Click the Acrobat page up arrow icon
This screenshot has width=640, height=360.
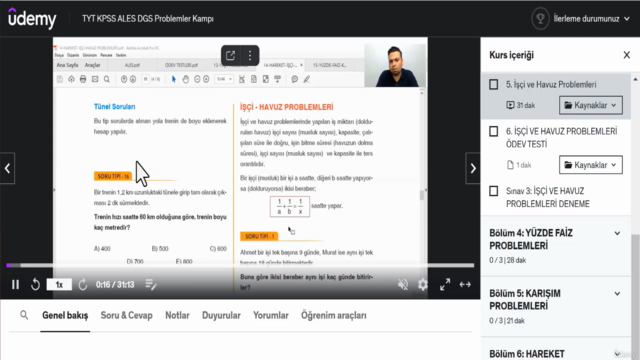[124, 79]
